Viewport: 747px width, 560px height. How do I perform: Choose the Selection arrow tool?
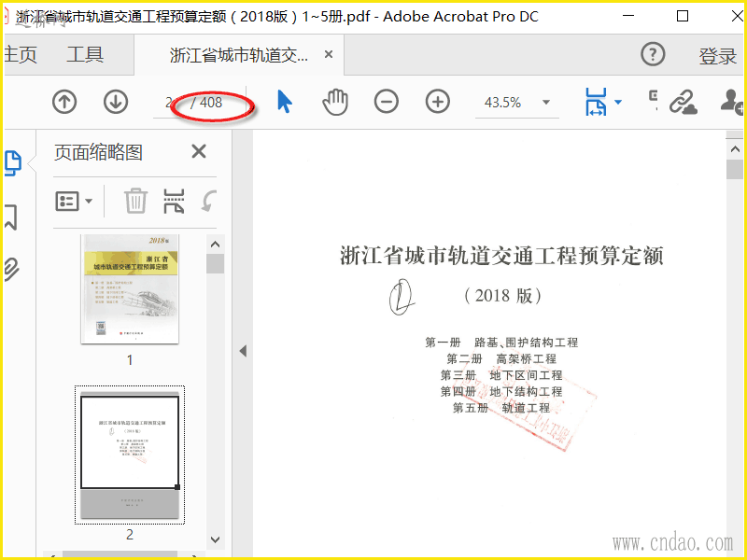[x=285, y=102]
